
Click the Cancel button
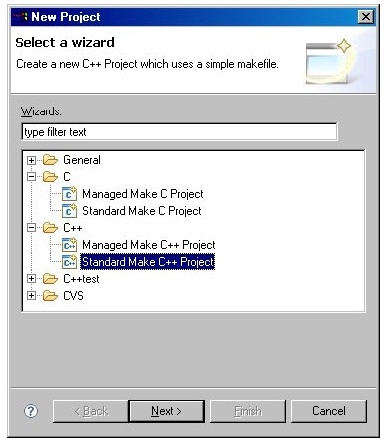pyautogui.click(x=329, y=411)
